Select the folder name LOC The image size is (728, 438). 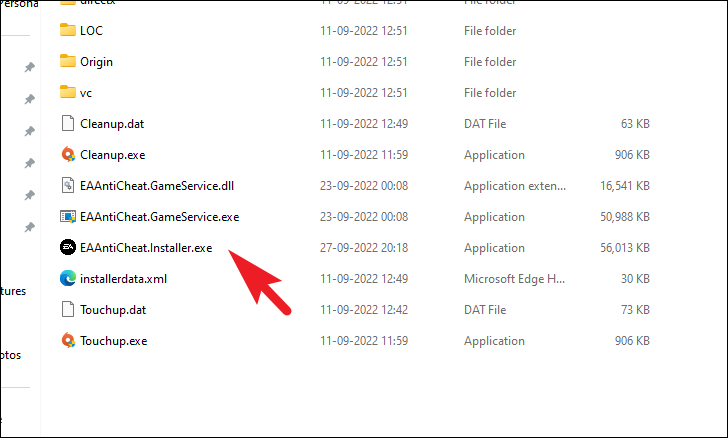[x=91, y=31]
